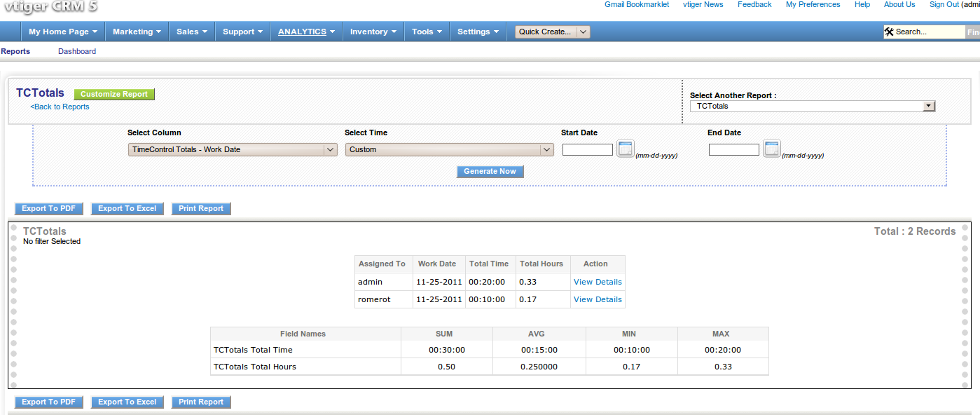Click the top Export To PDF button

48,208
